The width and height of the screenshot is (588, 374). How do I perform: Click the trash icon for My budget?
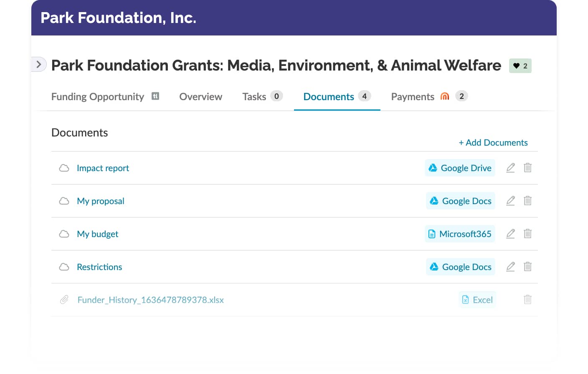[527, 234]
